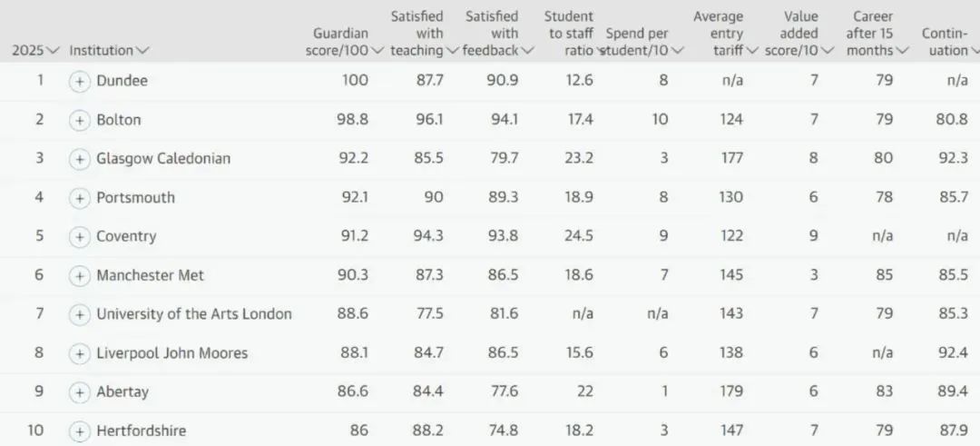Sort by Satisfied with feedback column
Screen dimensions: 980x446
click(498, 34)
